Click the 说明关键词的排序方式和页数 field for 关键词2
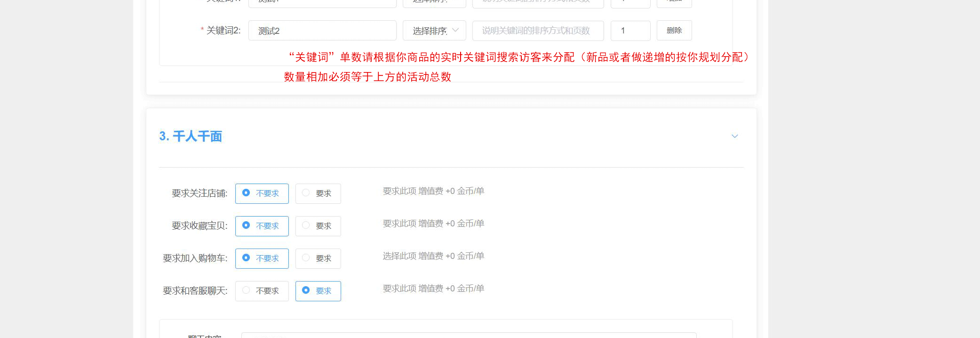 538,31
